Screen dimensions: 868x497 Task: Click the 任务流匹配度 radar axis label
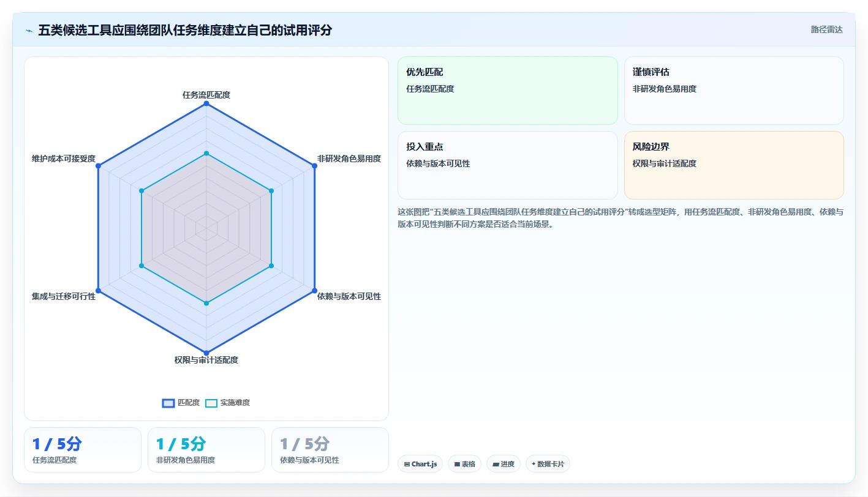coord(206,95)
